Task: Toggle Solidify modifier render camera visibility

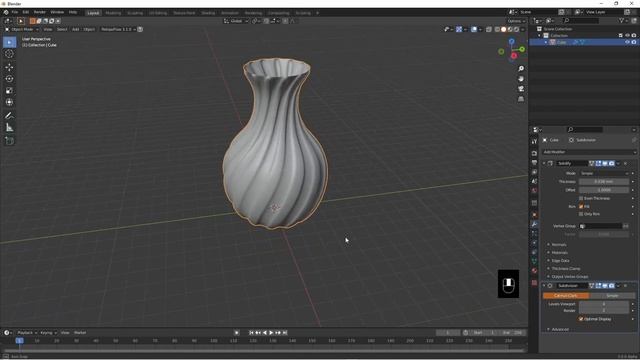Action: (611, 163)
